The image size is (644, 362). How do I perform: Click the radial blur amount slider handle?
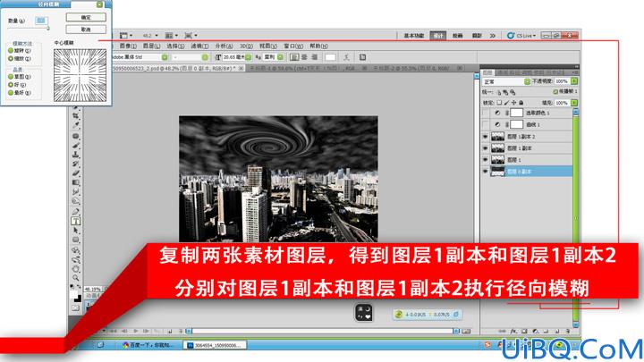coord(48,28)
